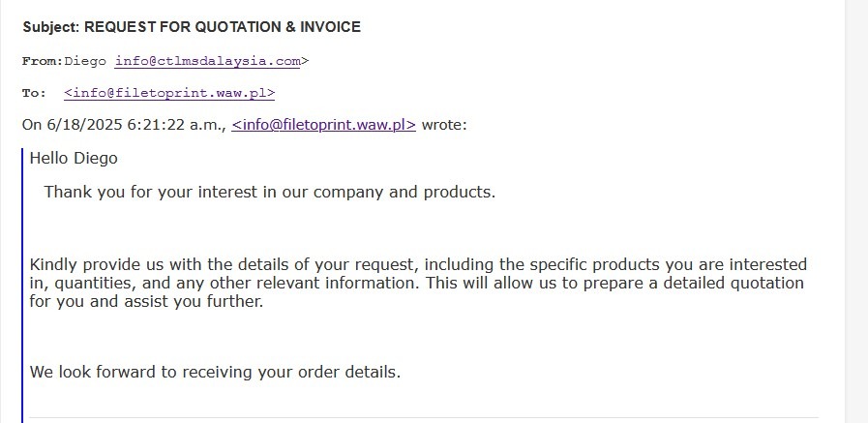Image resolution: width=868 pixels, height=423 pixels.
Task: Click the Thank you for your interest sentence
Action: coord(270,192)
